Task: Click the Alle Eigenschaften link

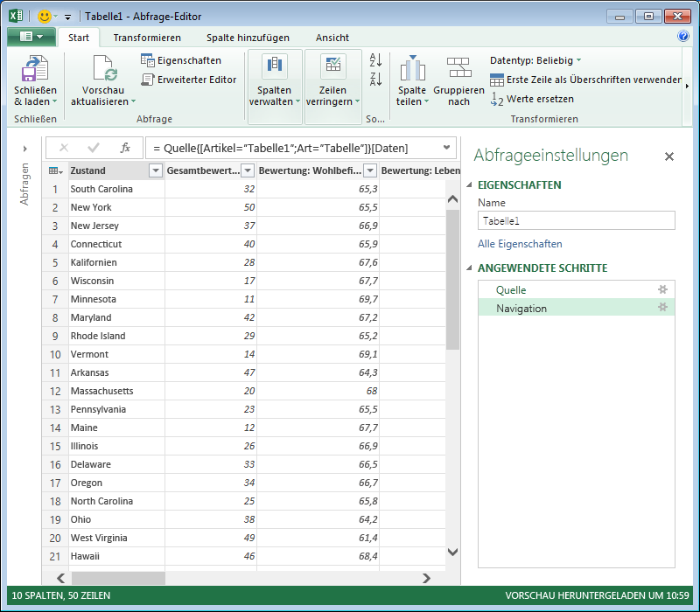Action: pyautogui.click(x=520, y=244)
